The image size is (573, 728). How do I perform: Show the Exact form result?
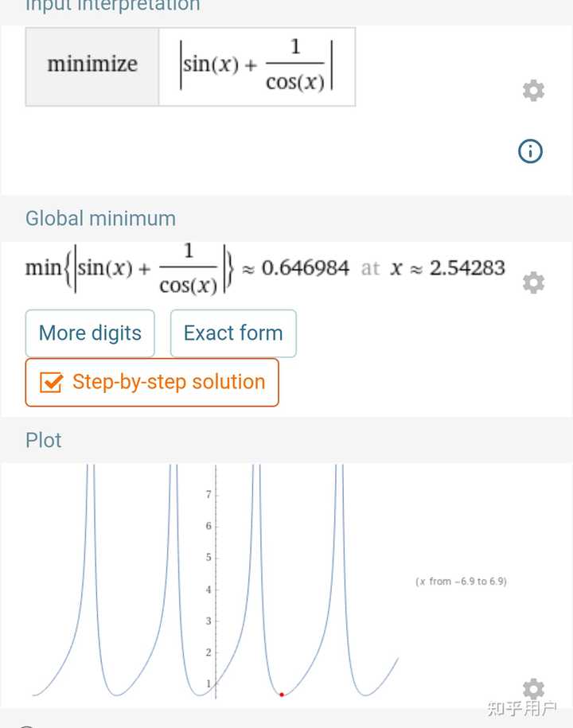[x=233, y=333]
